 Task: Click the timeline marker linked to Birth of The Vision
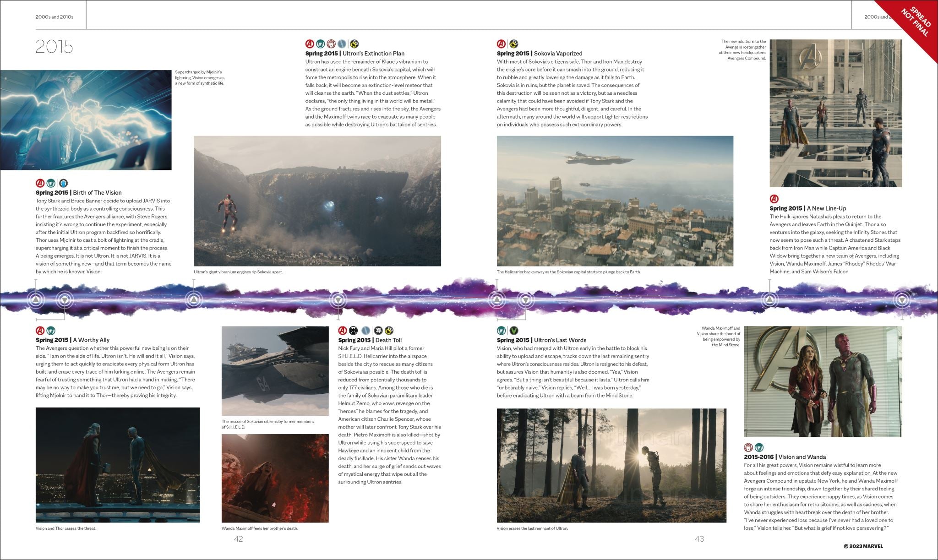pyautogui.click(x=36, y=300)
